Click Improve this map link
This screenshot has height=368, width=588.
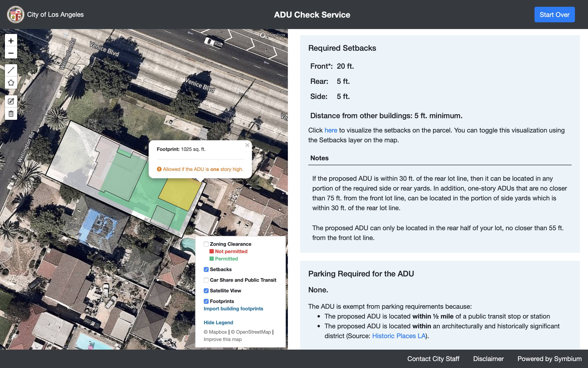coord(223,339)
